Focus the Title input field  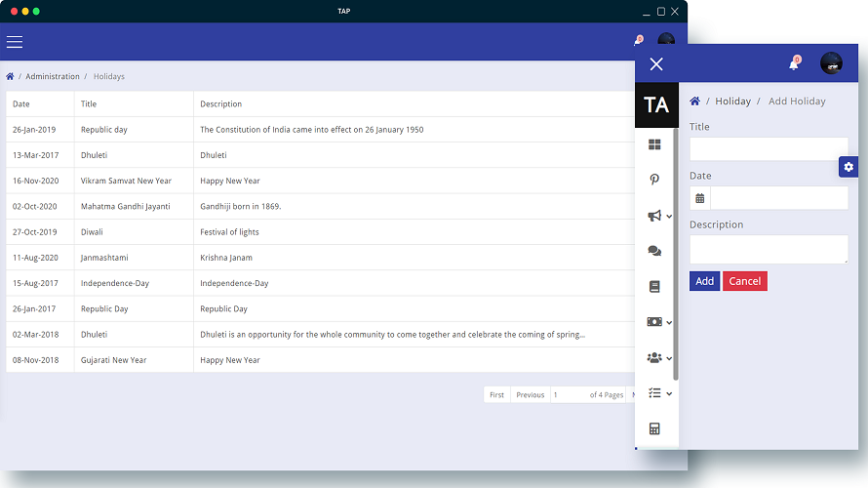(769, 149)
